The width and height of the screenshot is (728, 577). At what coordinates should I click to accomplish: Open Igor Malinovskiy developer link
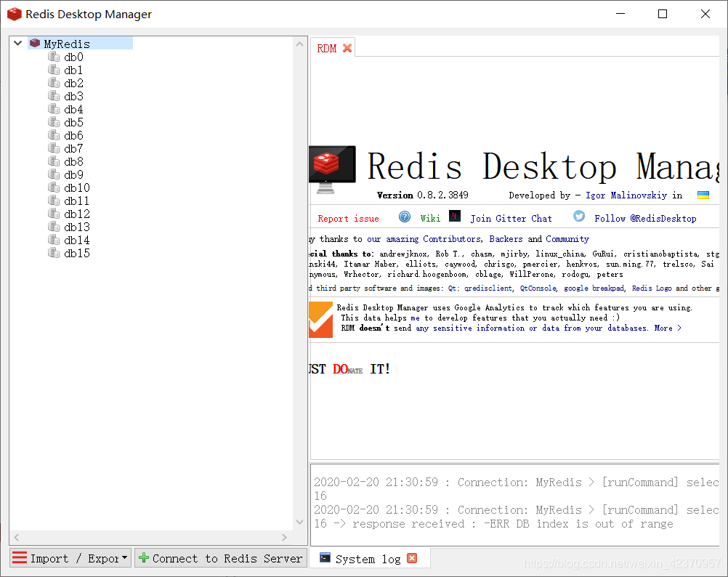(x=626, y=195)
